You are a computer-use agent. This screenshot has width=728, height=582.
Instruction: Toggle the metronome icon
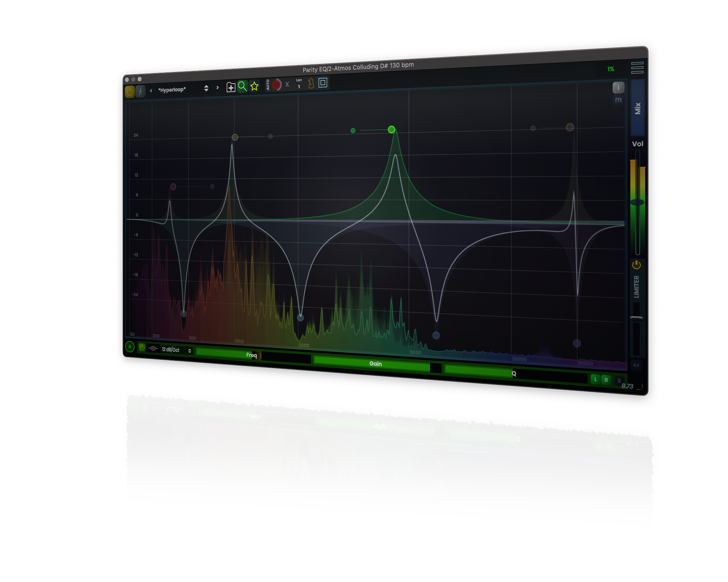311,83
